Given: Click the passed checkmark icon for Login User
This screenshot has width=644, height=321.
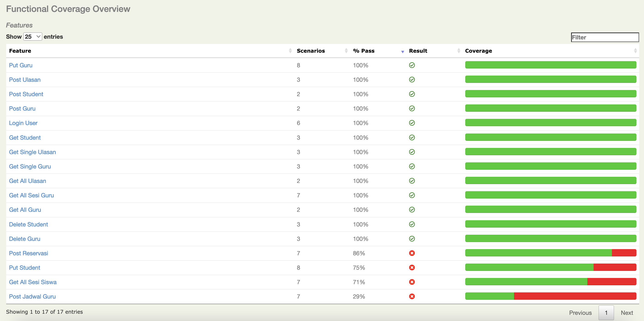Looking at the screenshot, I should coord(412,123).
